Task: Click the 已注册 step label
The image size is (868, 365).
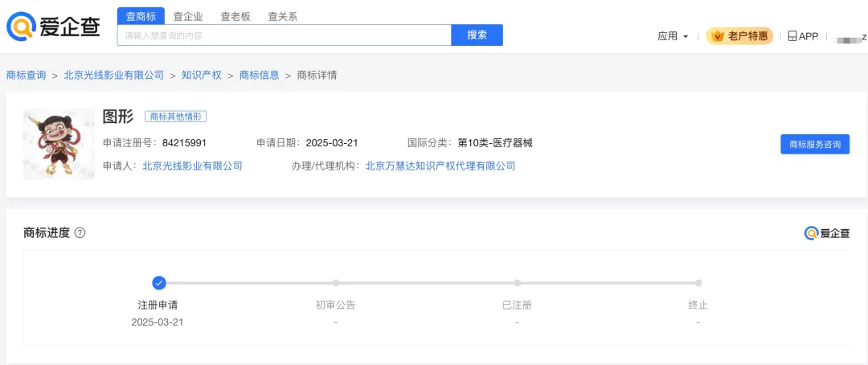Action: click(517, 306)
